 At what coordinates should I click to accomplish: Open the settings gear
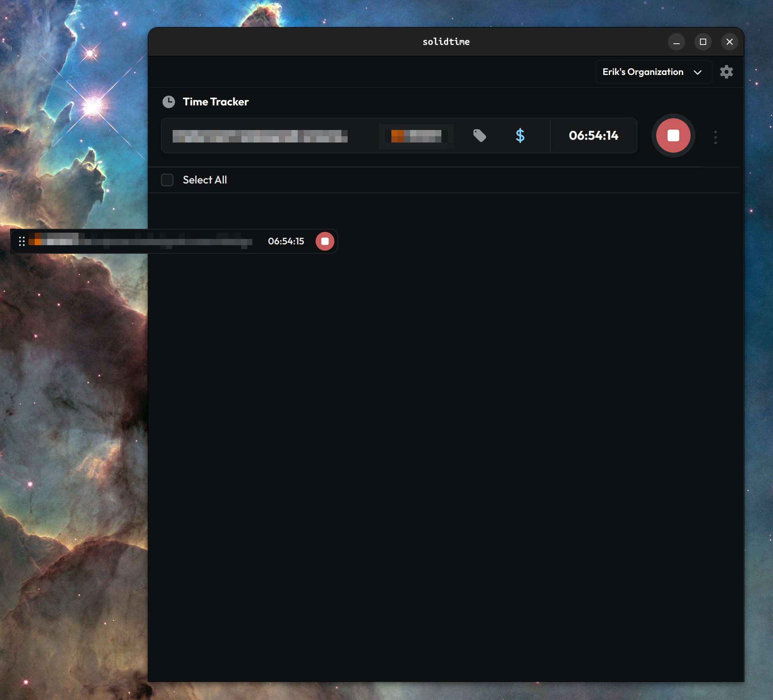727,72
